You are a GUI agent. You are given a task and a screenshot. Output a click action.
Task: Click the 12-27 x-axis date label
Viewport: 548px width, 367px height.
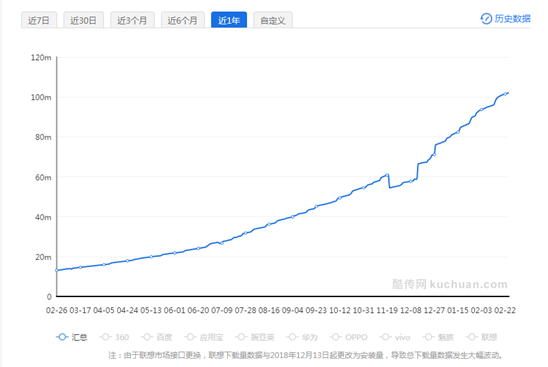pos(434,310)
